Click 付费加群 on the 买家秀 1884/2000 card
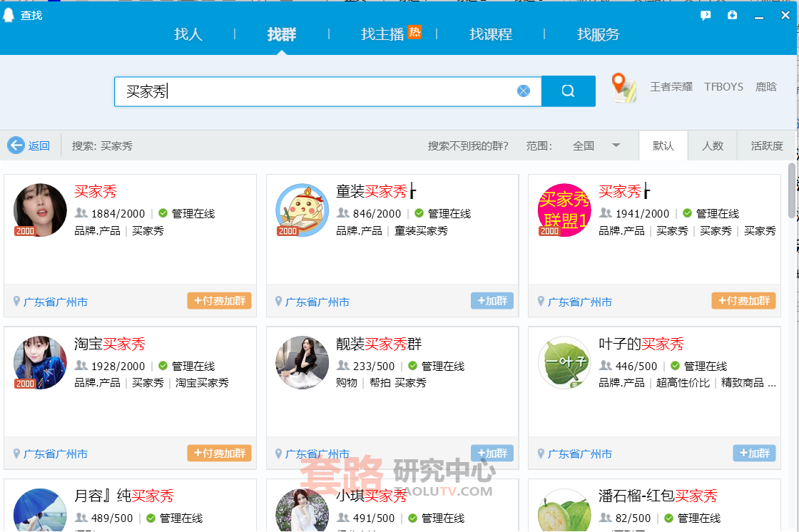This screenshot has height=532, width=799. (219, 301)
